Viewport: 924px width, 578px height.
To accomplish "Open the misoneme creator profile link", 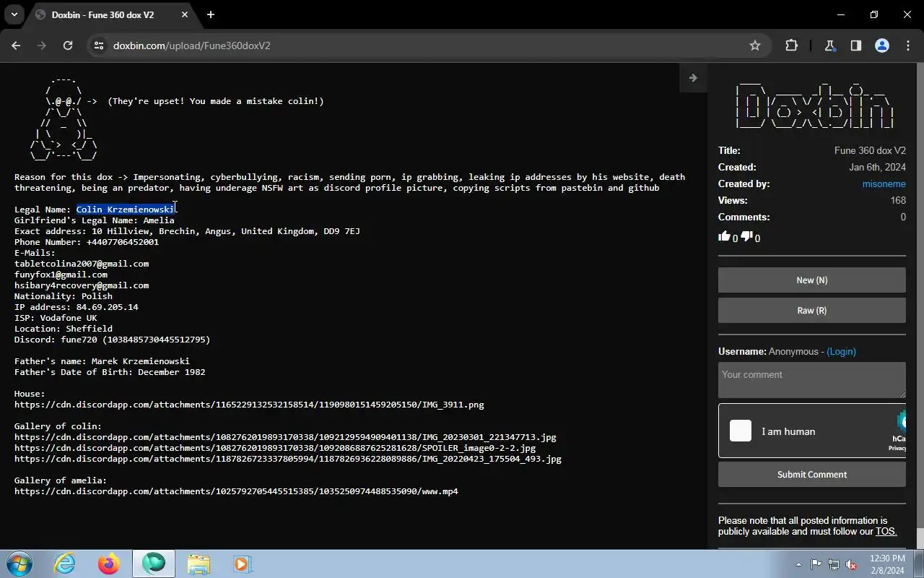I will tap(884, 184).
